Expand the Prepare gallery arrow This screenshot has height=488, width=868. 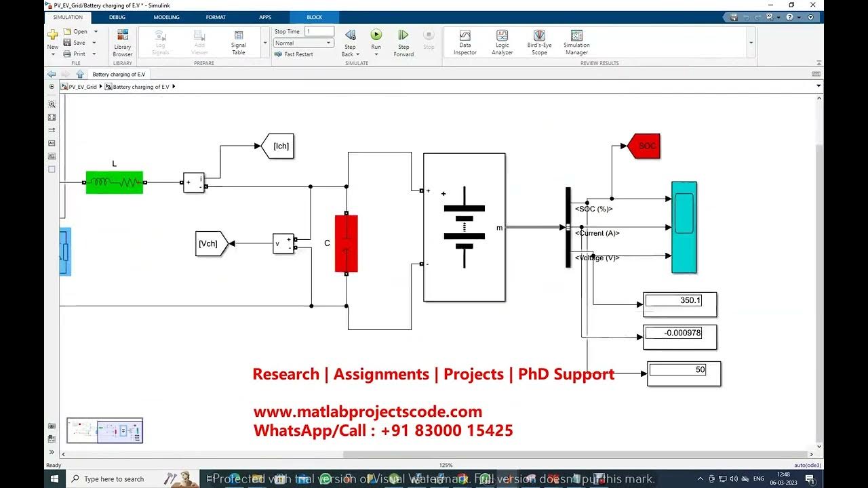click(x=265, y=43)
